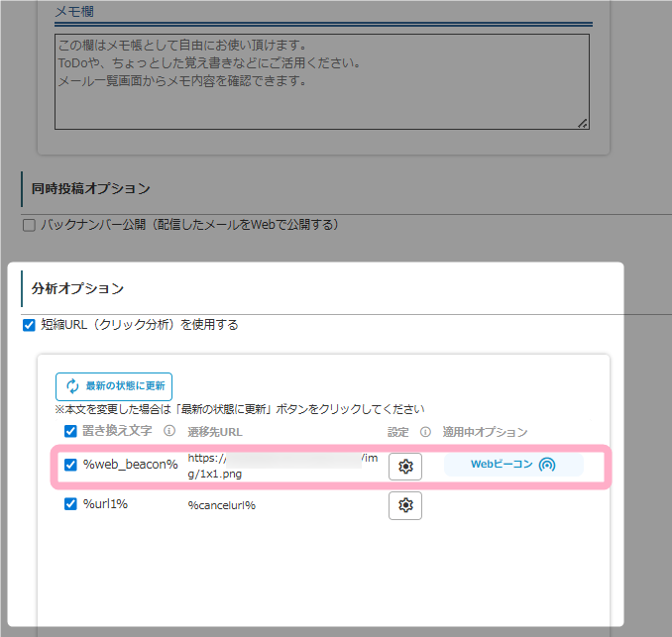This screenshot has width=672, height=637.
Task: Uncheck the %url1% row checkbox
Action: pyautogui.click(x=70, y=504)
